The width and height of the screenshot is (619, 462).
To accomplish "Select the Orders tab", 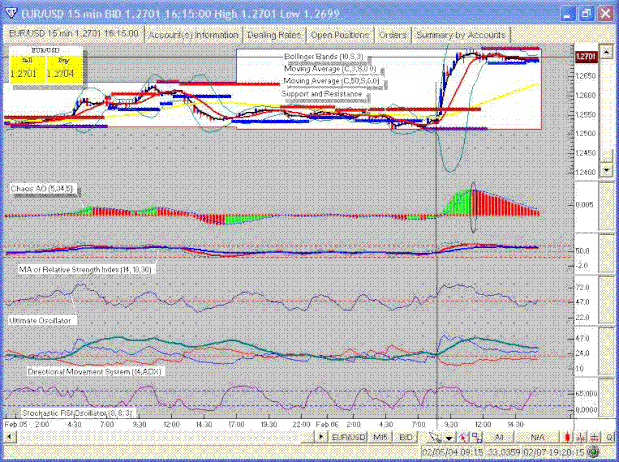I will click(x=391, y=33).
